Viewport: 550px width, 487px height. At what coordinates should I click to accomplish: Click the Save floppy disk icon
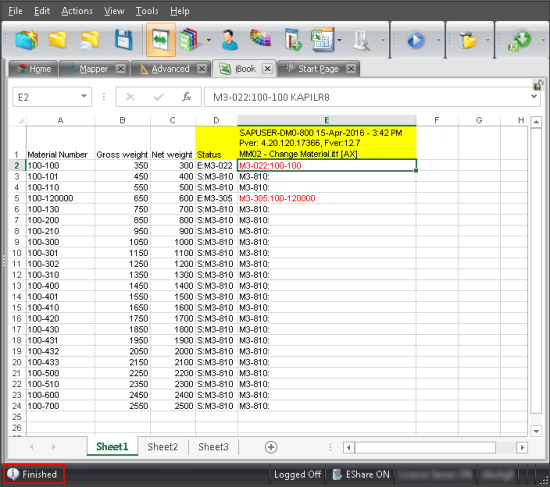coord(123,40)
